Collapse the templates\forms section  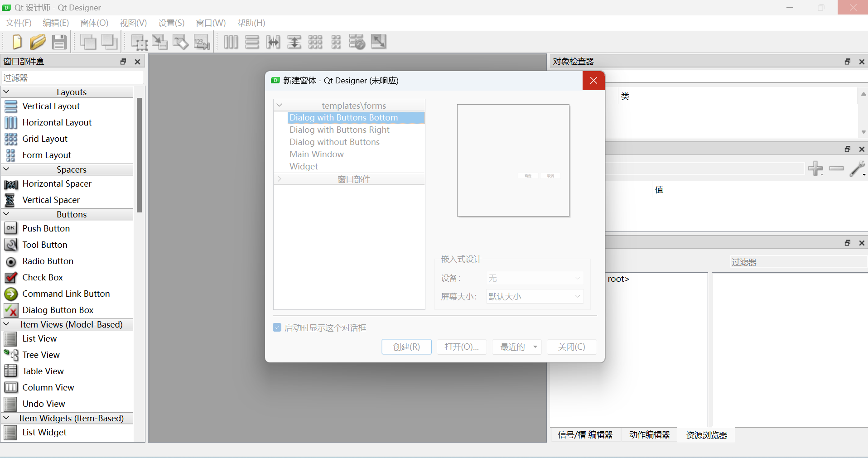click(x=280, y=105)
